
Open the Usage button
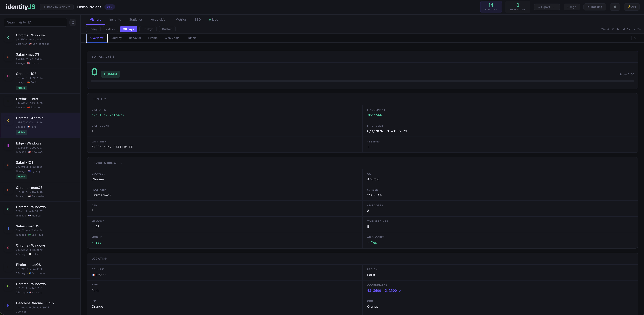pyautogui.click(x=572, y=7)
